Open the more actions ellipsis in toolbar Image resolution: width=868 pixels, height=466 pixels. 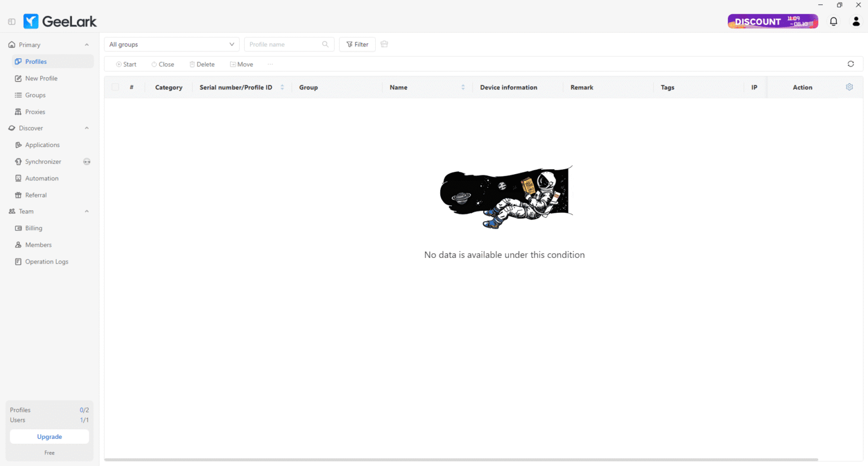click(x=270, y=64)
